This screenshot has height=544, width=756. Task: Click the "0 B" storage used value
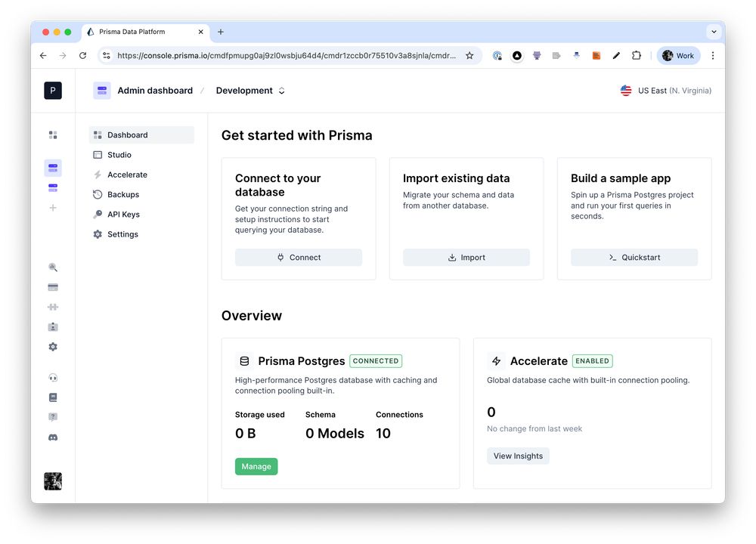(246, 433)
